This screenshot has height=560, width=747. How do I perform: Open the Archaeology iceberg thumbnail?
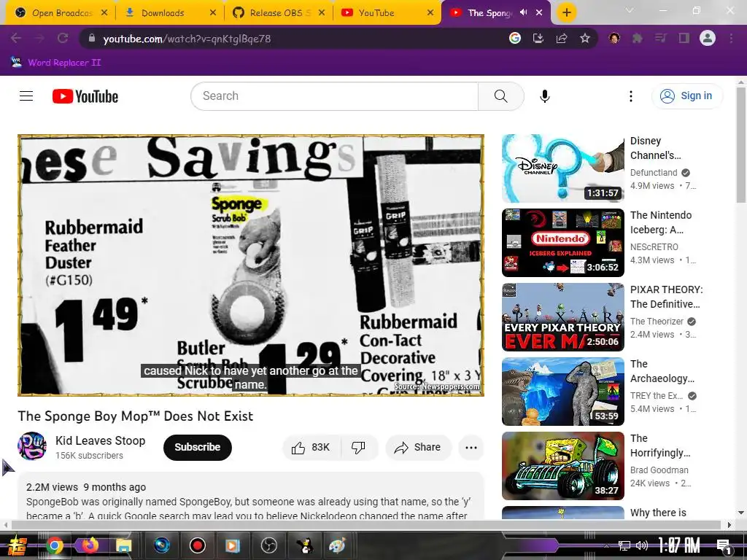click(562, 392)
